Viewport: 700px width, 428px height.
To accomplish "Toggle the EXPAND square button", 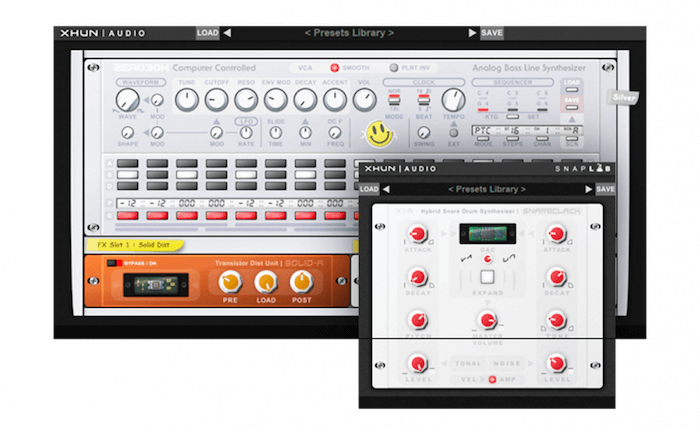I will (488, 277).
